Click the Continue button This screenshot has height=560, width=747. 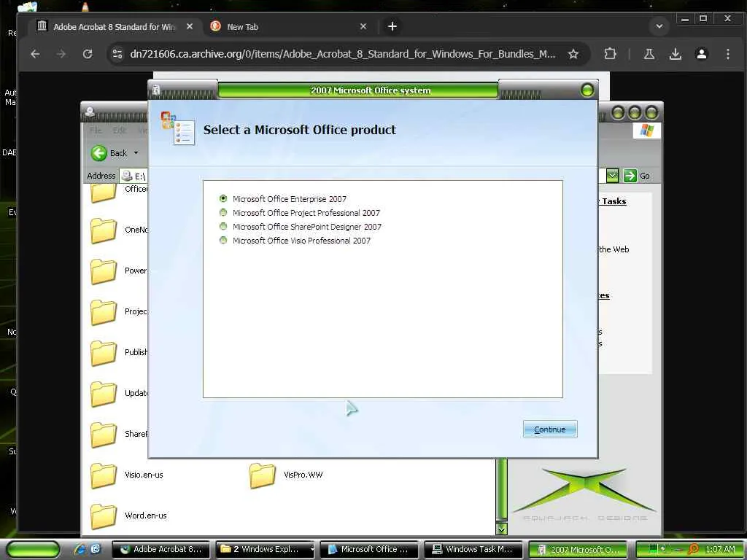point(550,429)
